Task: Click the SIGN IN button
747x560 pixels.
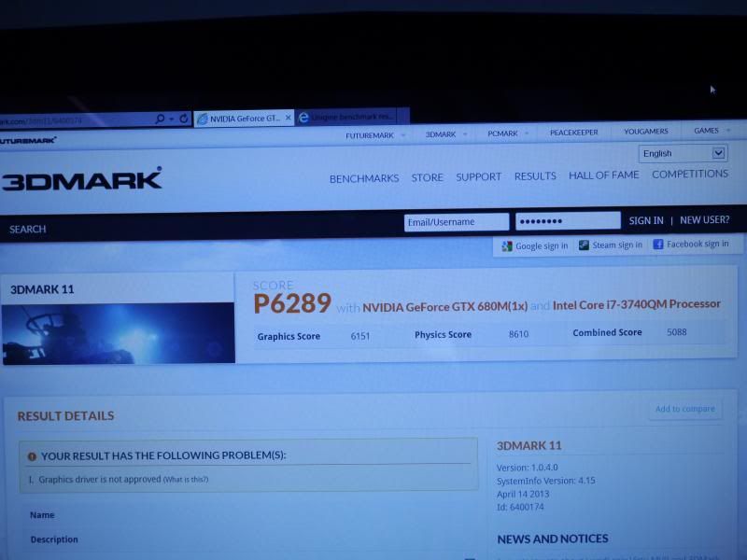Action: pos(646,220)
